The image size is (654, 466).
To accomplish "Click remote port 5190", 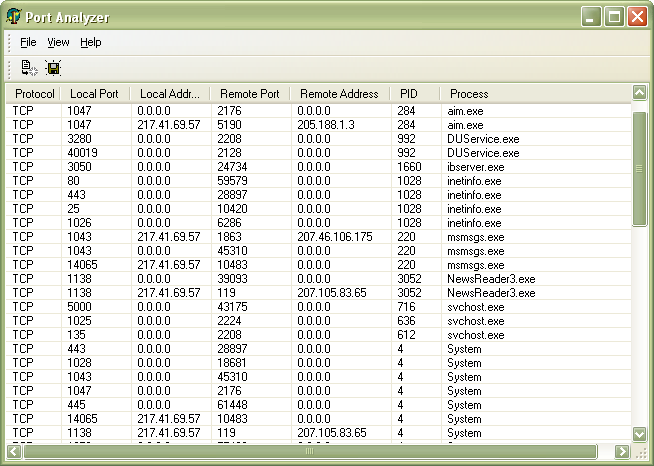I will click(229, 125).
